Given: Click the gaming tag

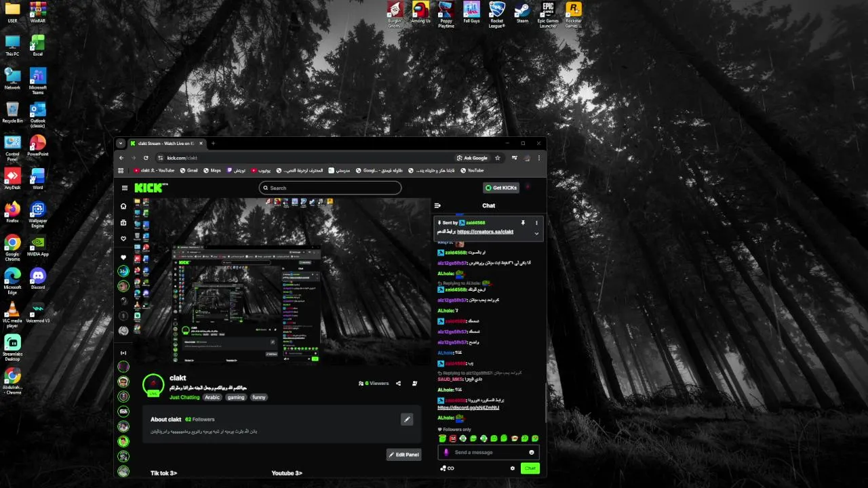Looking at the screenshot, I should pos(236,397).
